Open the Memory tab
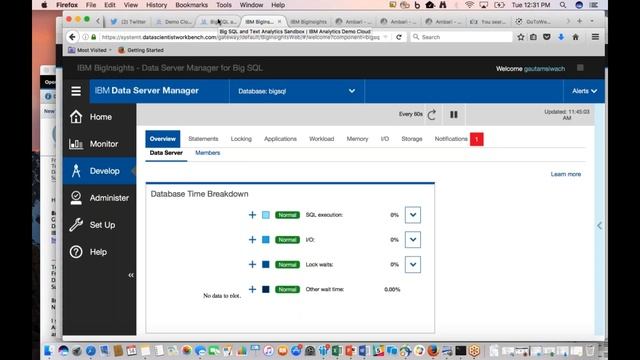 358,139
